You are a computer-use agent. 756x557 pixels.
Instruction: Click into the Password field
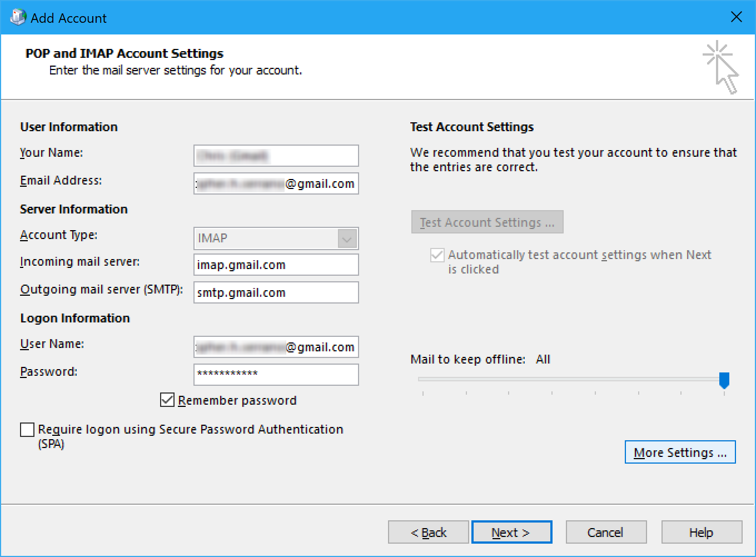click(x=276, y=374)
